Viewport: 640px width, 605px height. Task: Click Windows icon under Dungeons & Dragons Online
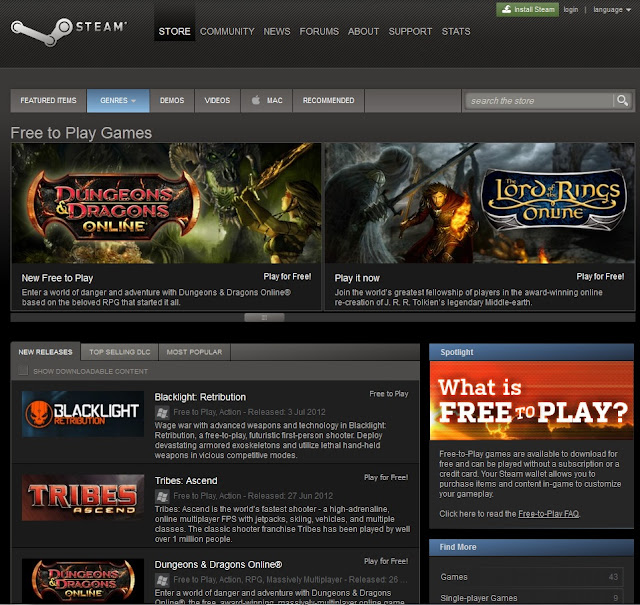pyautogui.click(x=162, y=580)
